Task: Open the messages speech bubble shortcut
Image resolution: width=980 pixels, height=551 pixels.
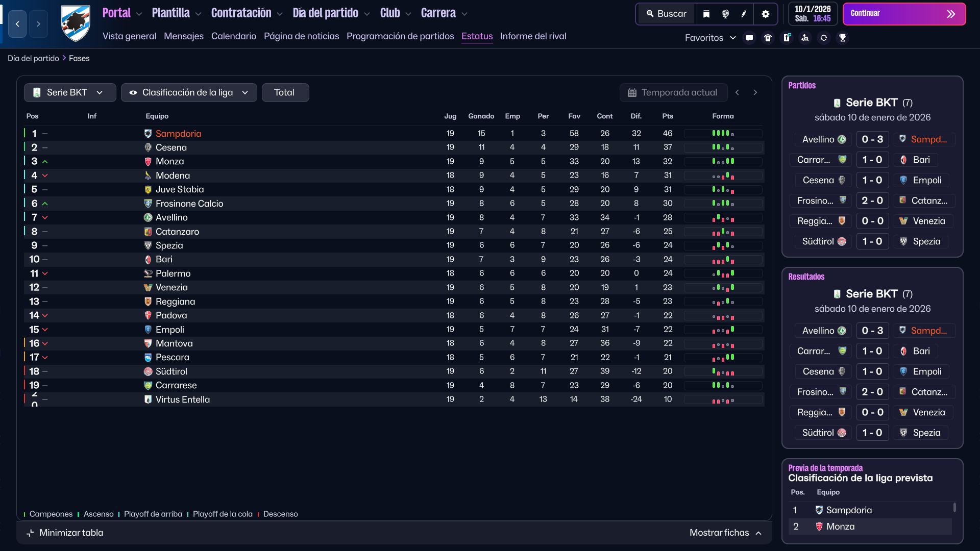Action: tap(749, 38)
